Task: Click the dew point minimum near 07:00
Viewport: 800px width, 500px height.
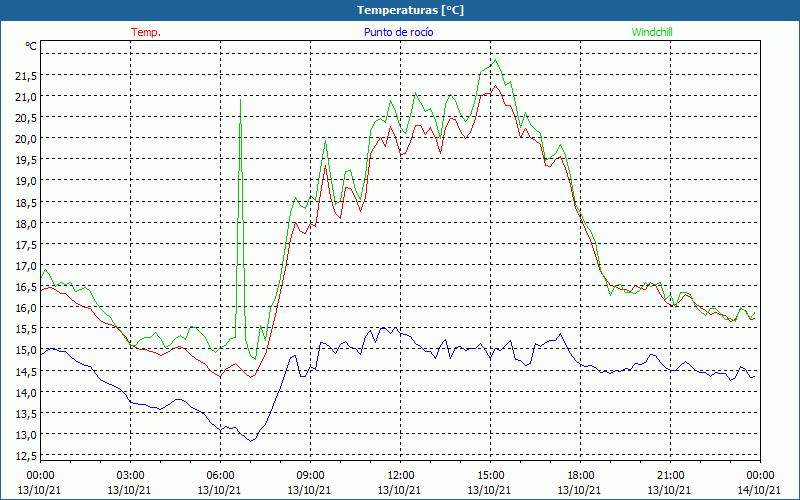Action: coord(251,440)
